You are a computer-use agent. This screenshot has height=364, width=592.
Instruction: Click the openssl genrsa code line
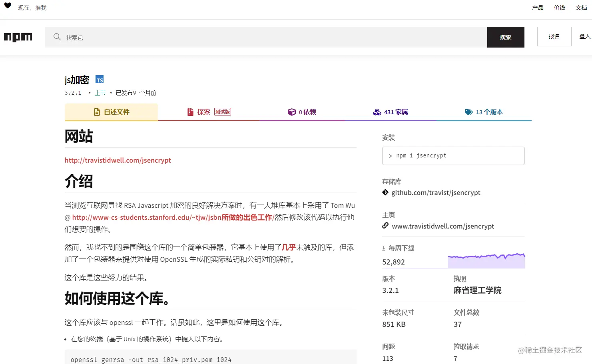tap(151, 360)
